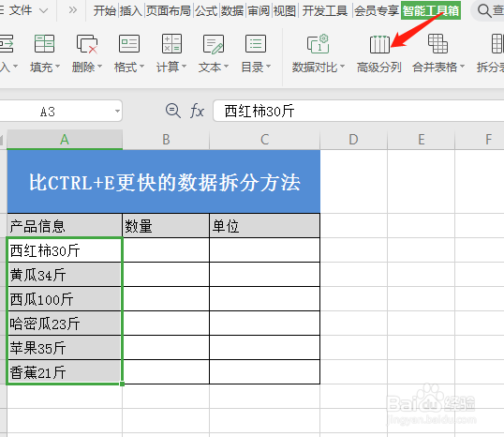Click the 合并表格 merge tables icon

coord(437,43)
